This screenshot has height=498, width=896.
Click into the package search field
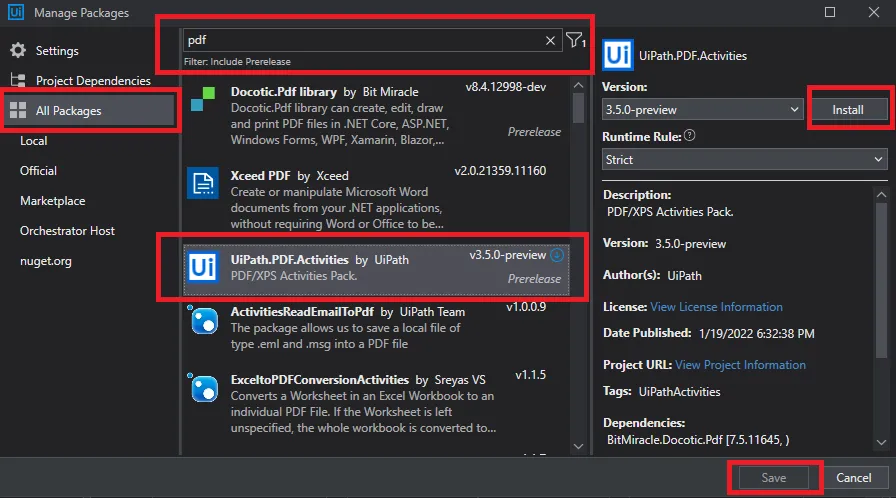click(360, 41)
